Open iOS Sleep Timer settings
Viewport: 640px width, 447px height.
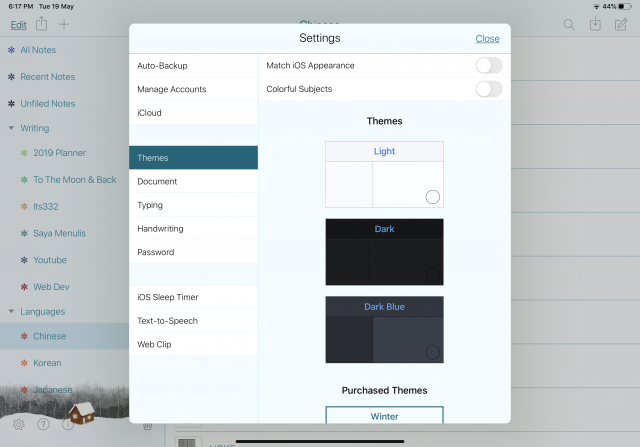point(193,297)
